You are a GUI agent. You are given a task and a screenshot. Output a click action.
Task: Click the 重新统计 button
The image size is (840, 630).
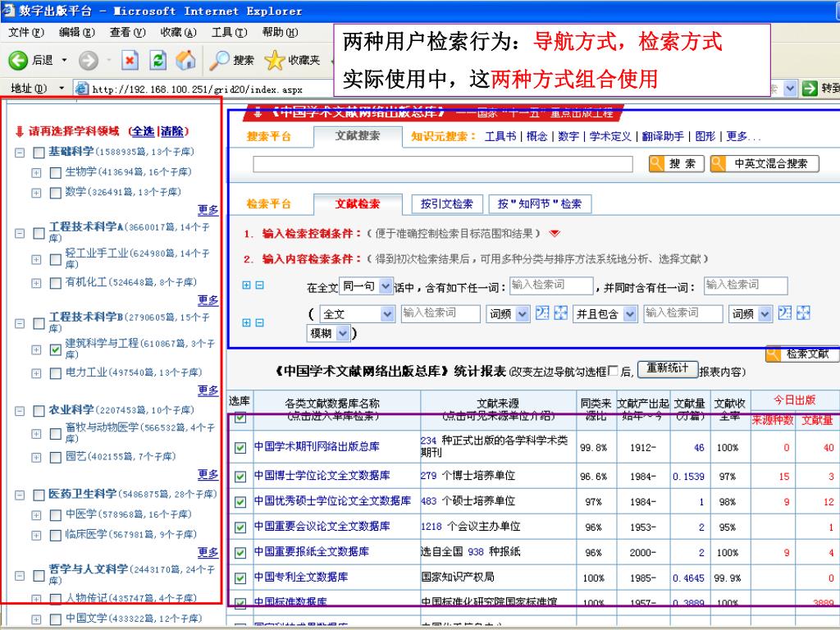(x=667, y=368)
